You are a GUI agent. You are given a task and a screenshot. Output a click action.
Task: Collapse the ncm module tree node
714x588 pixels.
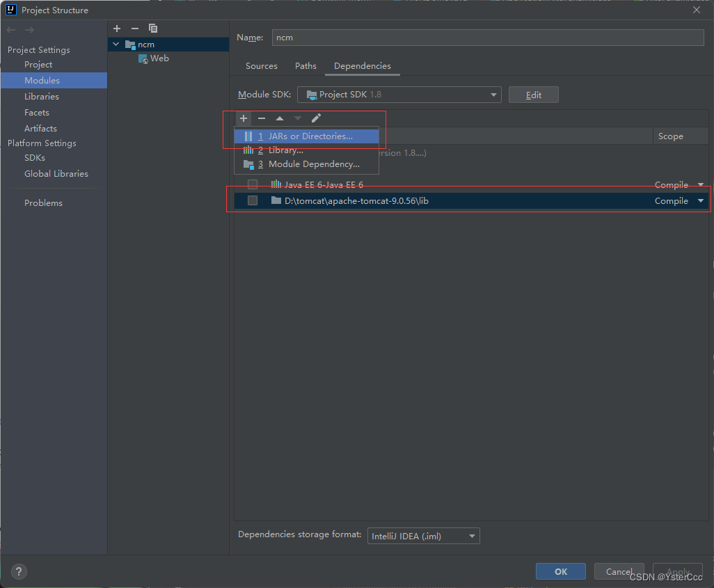pyautogui.click(x=116, y=44)
